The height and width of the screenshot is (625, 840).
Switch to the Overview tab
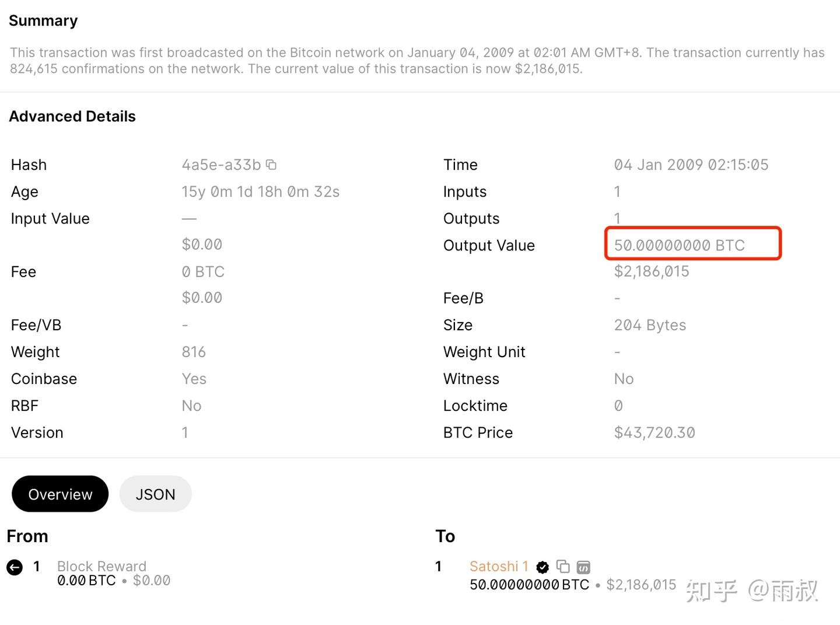[x=60, y=494]
